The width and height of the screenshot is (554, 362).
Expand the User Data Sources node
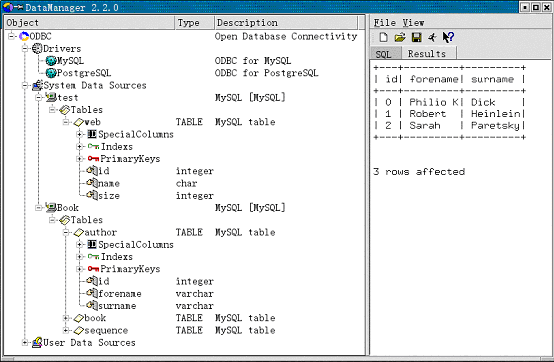pyautogui.click(x=24, y=342)
